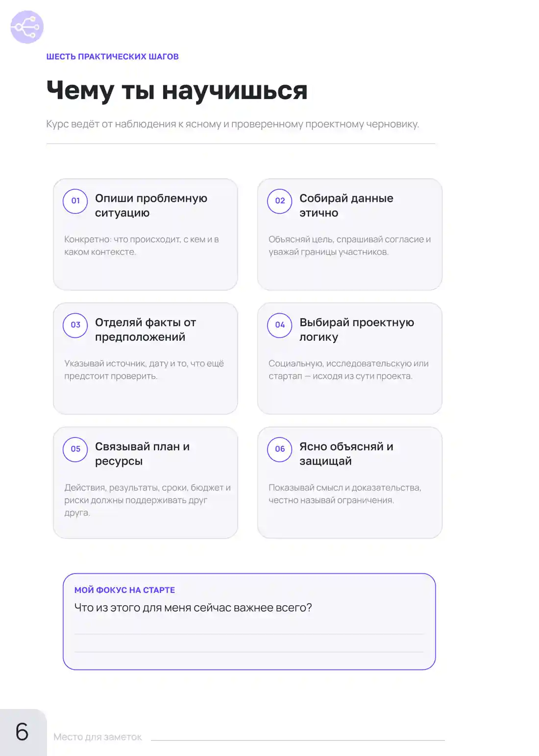539x756 pixels.
Task: Click the 03 circle badge
Action: coord(75,325)
